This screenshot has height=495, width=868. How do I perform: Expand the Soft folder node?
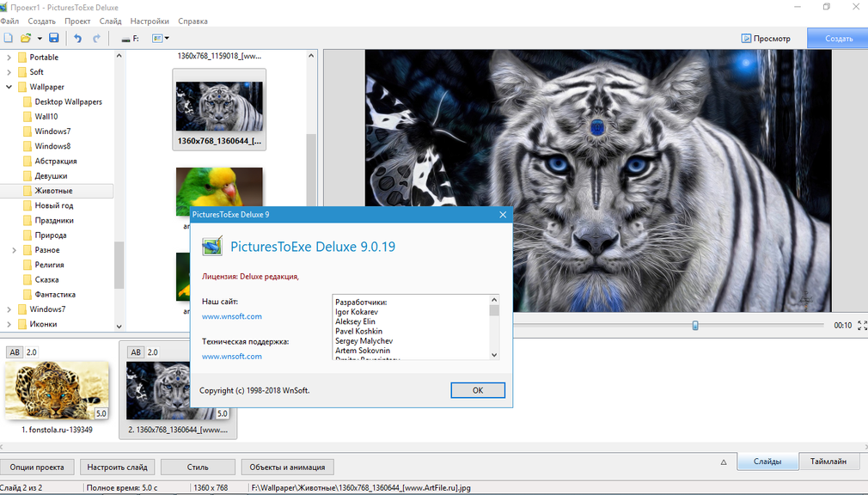tap(9, 72)
